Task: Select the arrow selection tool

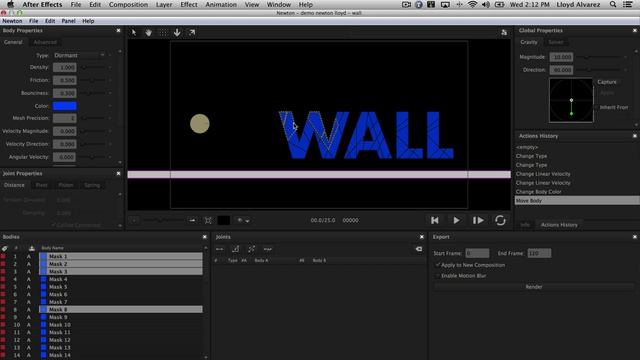Action: click(x=134, y=32)
